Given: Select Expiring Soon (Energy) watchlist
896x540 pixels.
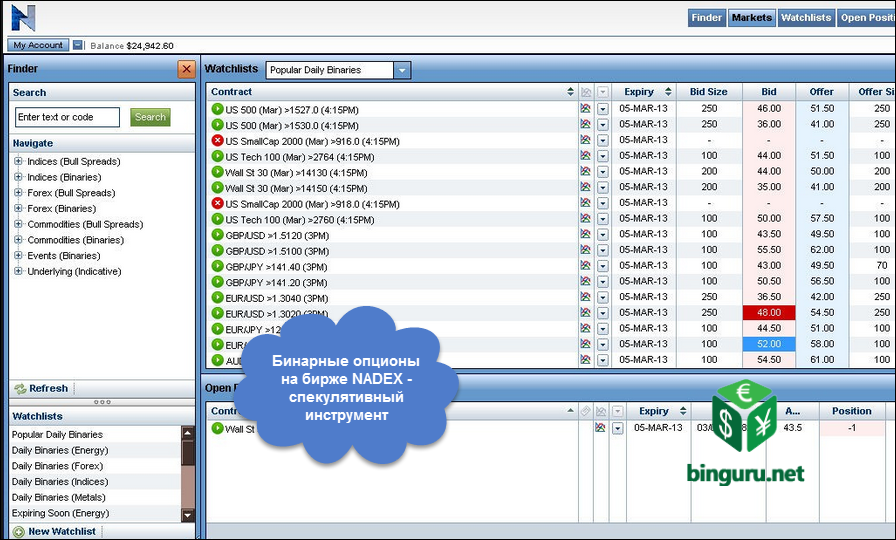Looking at the screenshot, I should [x=60, y=513].
